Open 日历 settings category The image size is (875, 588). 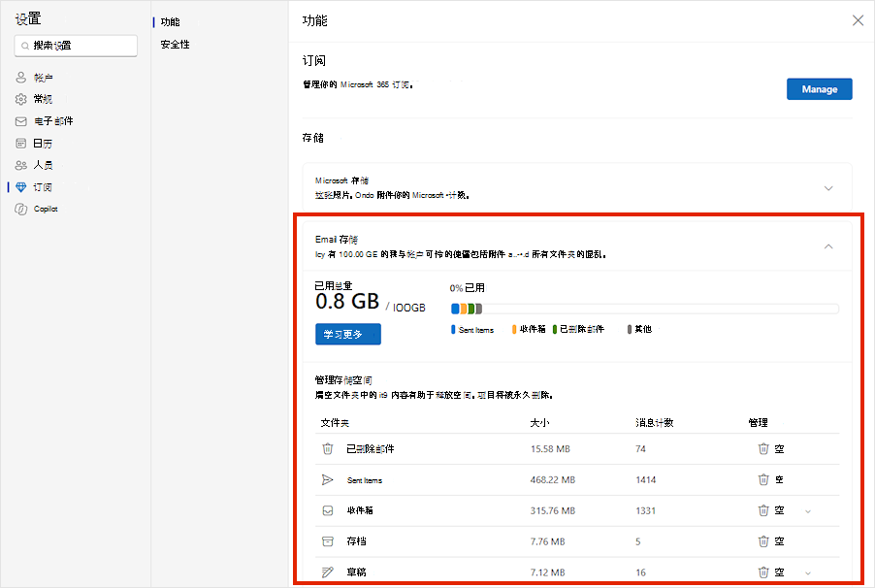tap(43, 144)
